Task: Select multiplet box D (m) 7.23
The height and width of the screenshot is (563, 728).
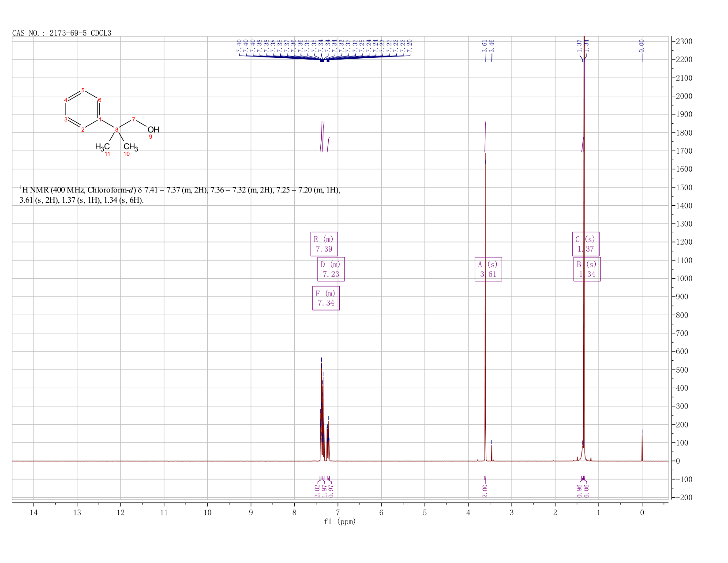Action: [331, 269]
